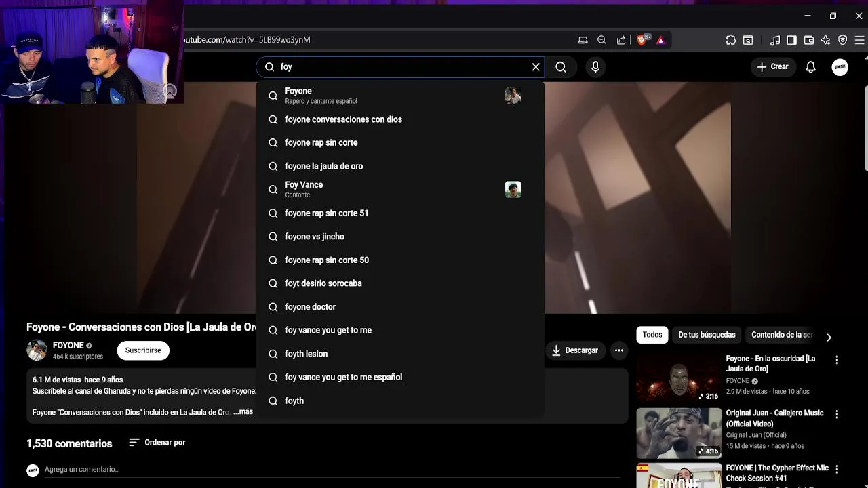The height and width of the screenshot is (488, 868).
Task: Click the Crear button
Action: click(772, 67)
